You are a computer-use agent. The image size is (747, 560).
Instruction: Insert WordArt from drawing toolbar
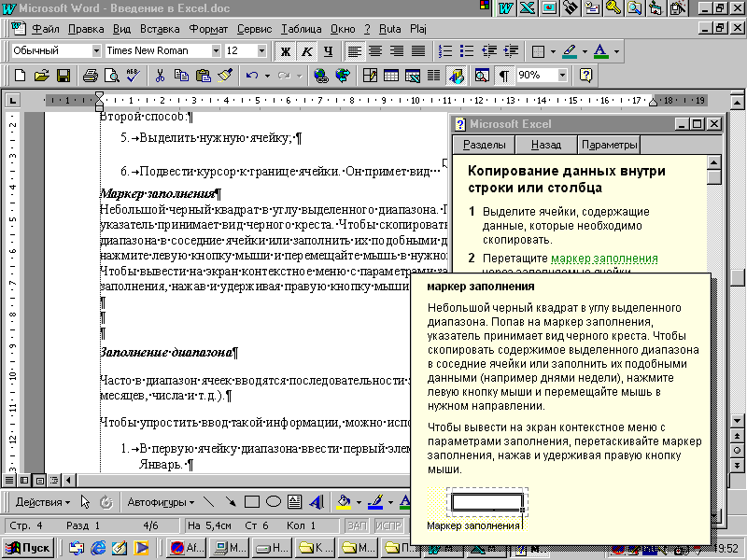pos(316,502)
